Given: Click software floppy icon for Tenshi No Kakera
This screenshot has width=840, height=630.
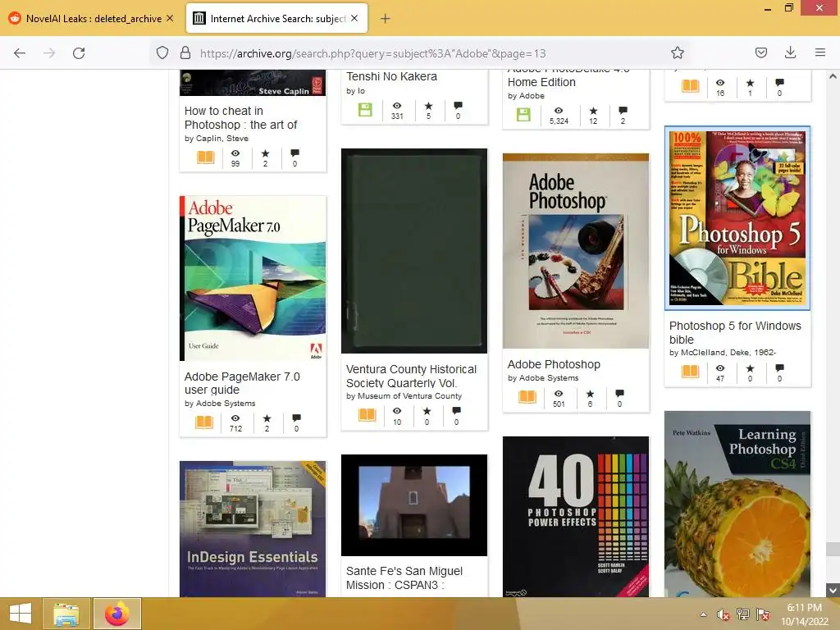Looking at the screenshot, I should (365, 110).
